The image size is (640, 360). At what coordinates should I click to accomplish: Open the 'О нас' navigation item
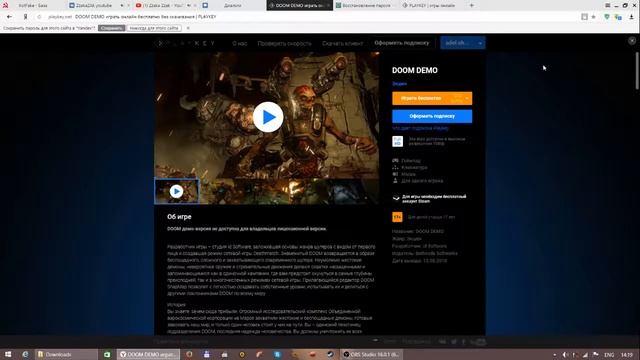pos(240,43)
